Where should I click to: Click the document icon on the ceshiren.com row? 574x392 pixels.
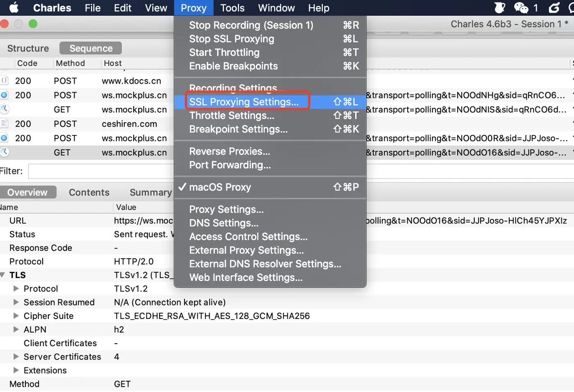coord(4,124)
